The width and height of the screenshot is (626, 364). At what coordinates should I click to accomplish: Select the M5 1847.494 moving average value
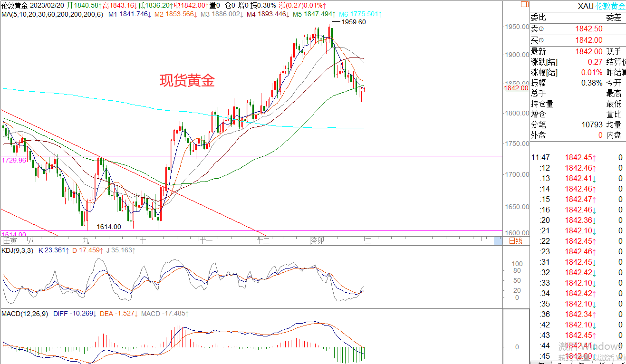314,14
